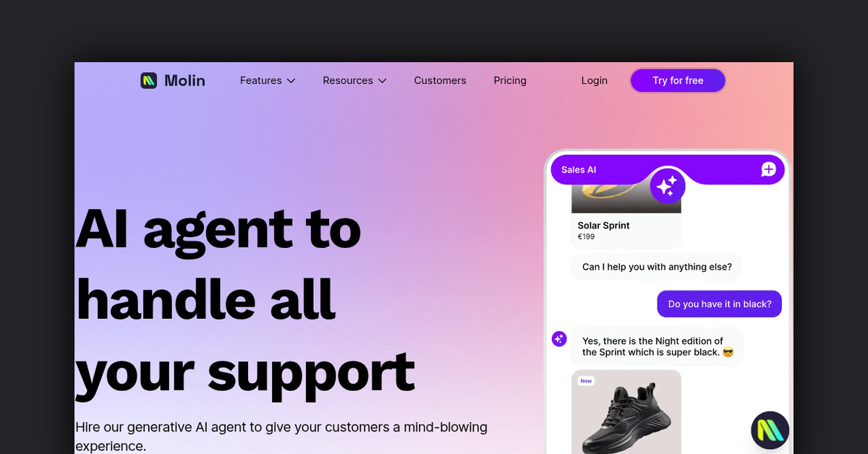868x454 pixels.
Task: Go to the Customers page
Action: [440, 80]
